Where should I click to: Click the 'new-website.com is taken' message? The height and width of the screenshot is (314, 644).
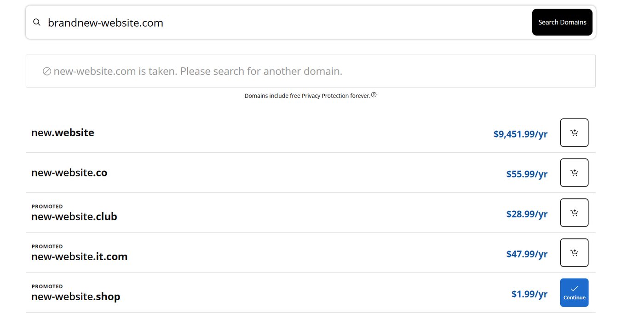point(198,71)
